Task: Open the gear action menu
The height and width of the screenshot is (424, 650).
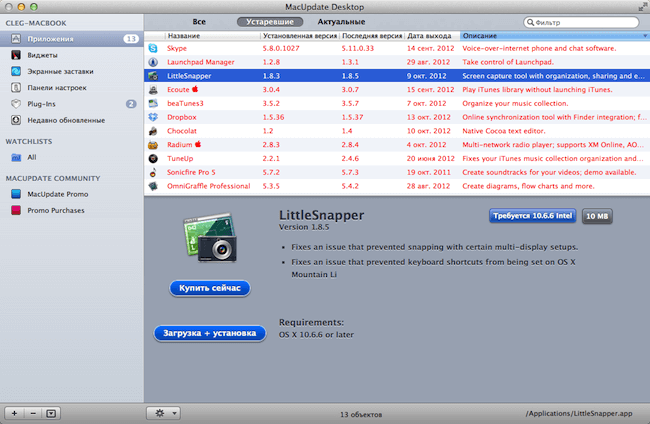Action: tap(163, 413)
